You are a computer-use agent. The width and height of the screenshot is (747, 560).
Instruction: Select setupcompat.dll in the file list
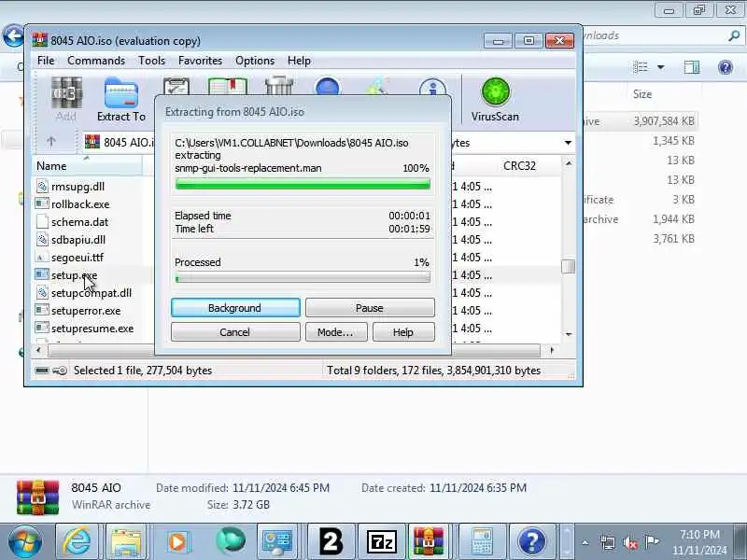point(84,293)
